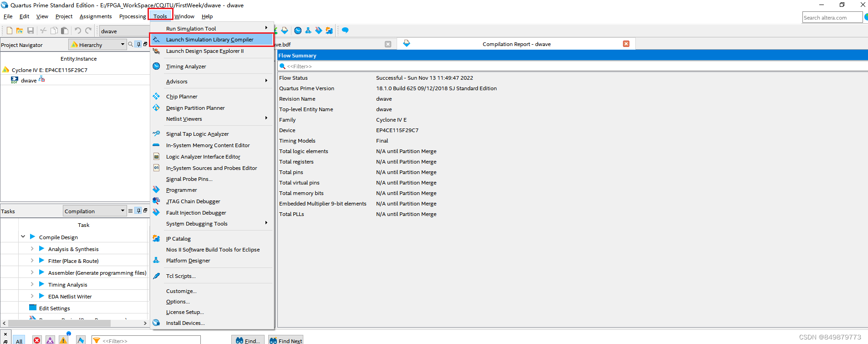Pin the Project Navigator panel

click(139, 45)
